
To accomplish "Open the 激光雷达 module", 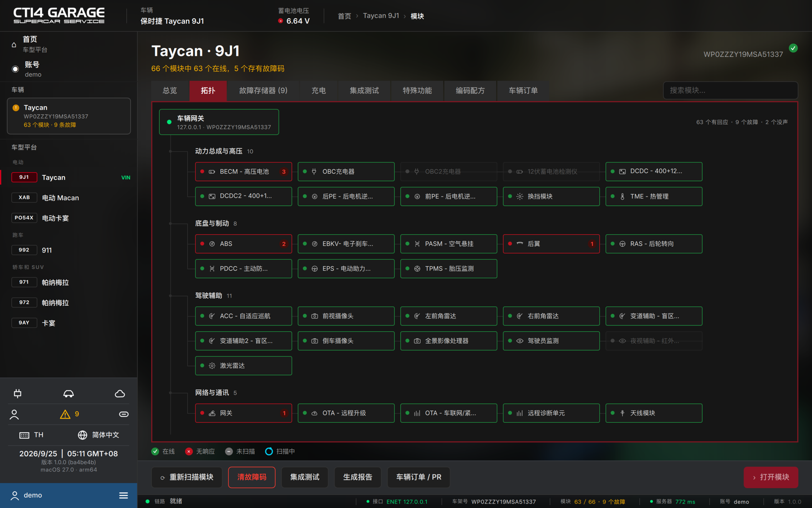I will (244, 366).
